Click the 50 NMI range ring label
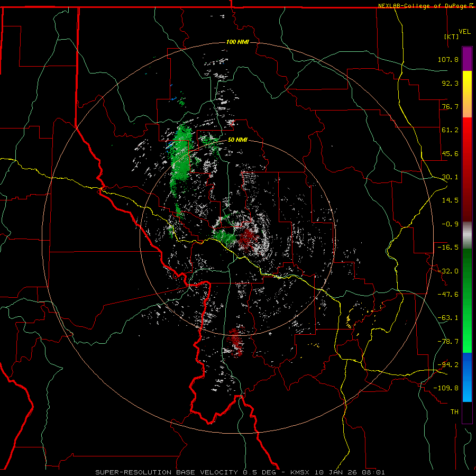 coord(237,140)
